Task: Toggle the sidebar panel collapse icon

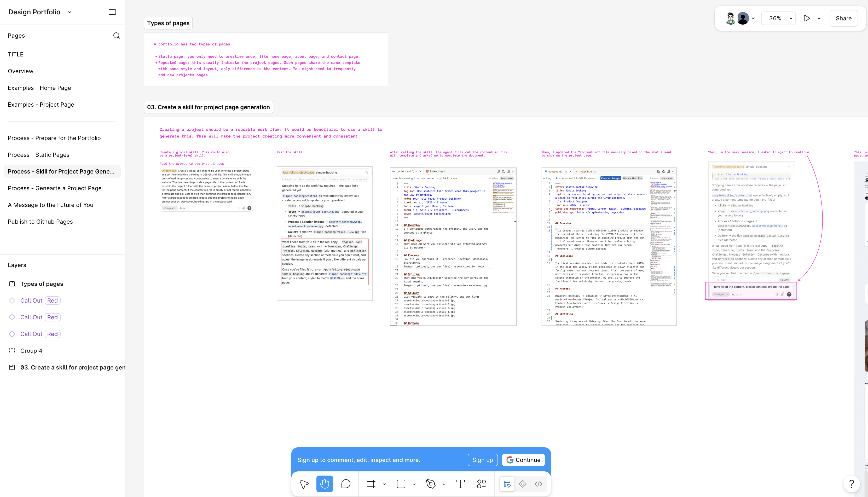Action: 112,12
